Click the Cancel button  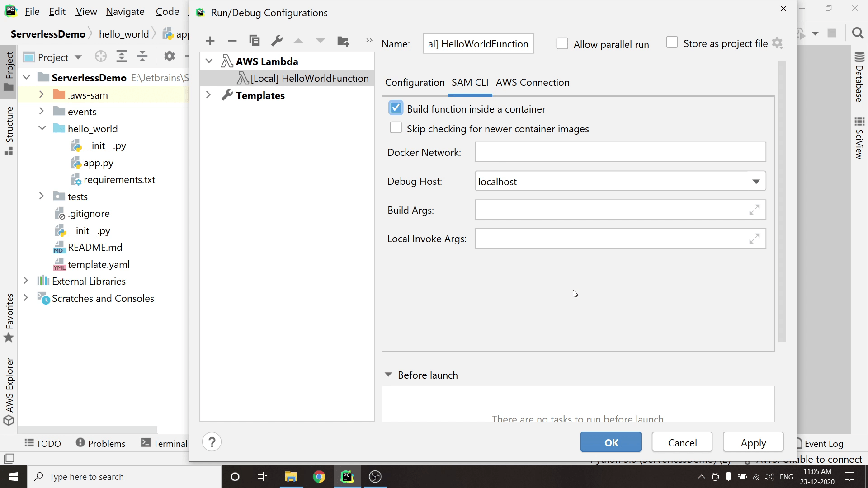pyautogui.click(x=682, y=442)
